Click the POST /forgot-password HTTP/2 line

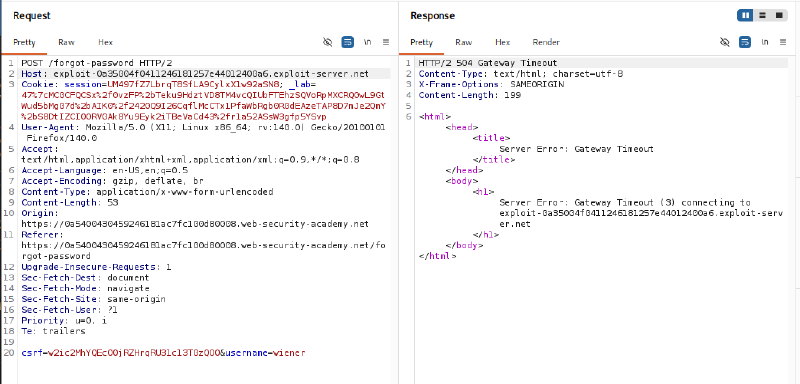tap(97, 63)
